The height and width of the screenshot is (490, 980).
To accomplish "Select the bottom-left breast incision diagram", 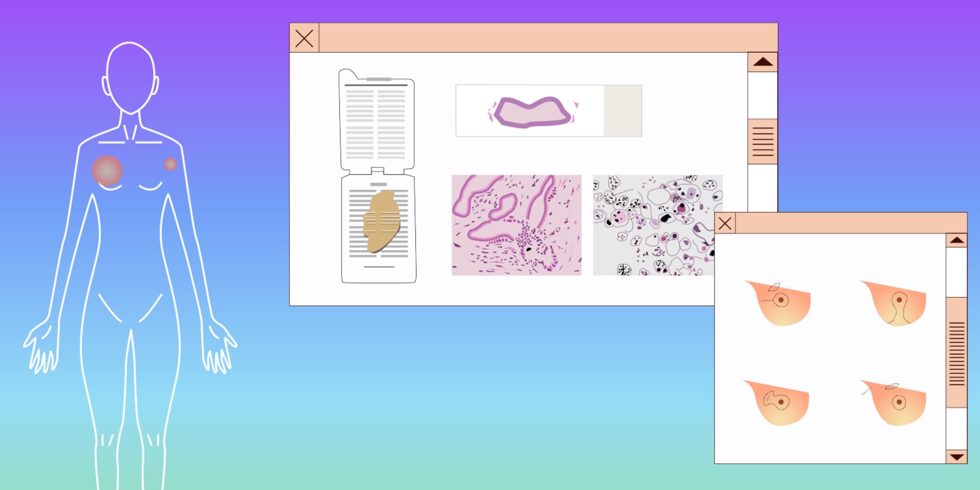I will point(777,403).
